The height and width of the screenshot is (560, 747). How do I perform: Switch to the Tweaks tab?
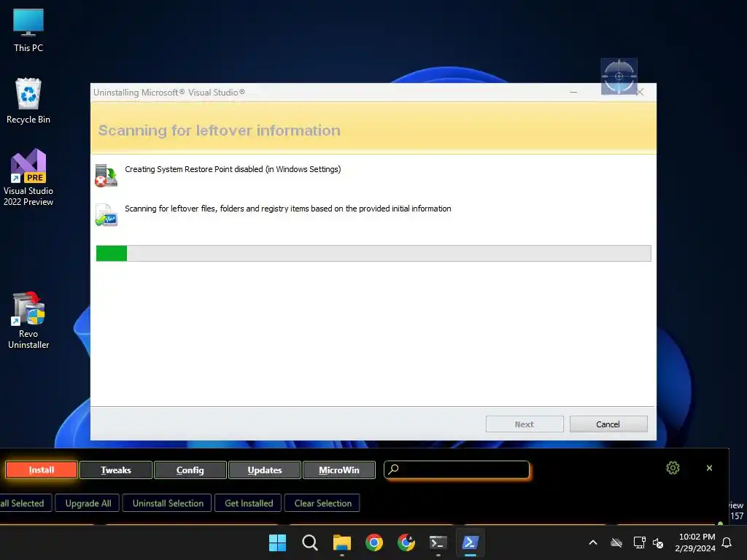(x=116, y=470)
